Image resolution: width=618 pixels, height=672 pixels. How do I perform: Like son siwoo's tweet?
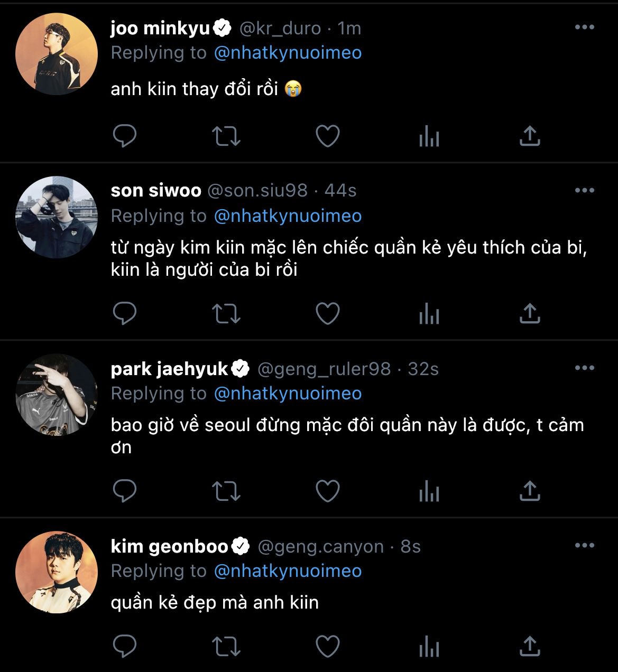[327, 314]
